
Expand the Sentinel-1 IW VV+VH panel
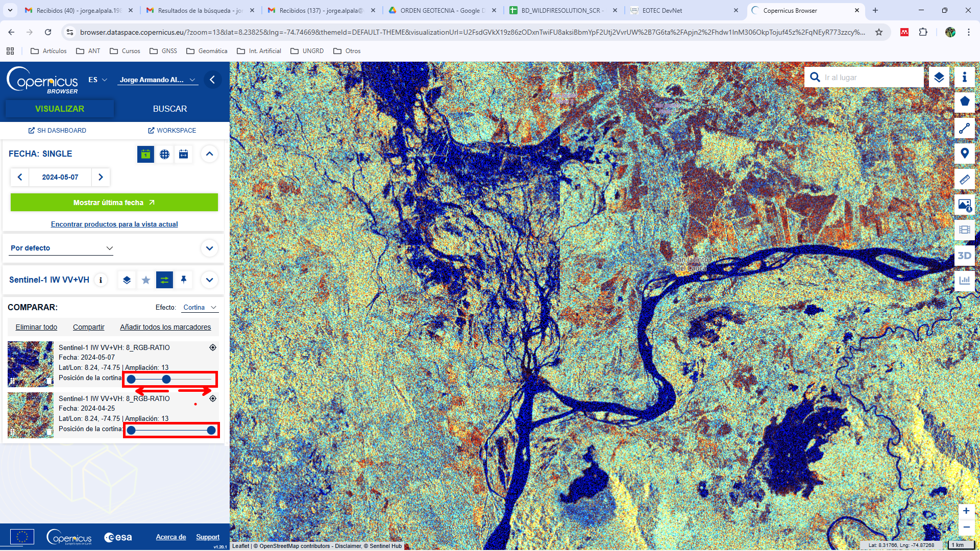click(209, 280)
